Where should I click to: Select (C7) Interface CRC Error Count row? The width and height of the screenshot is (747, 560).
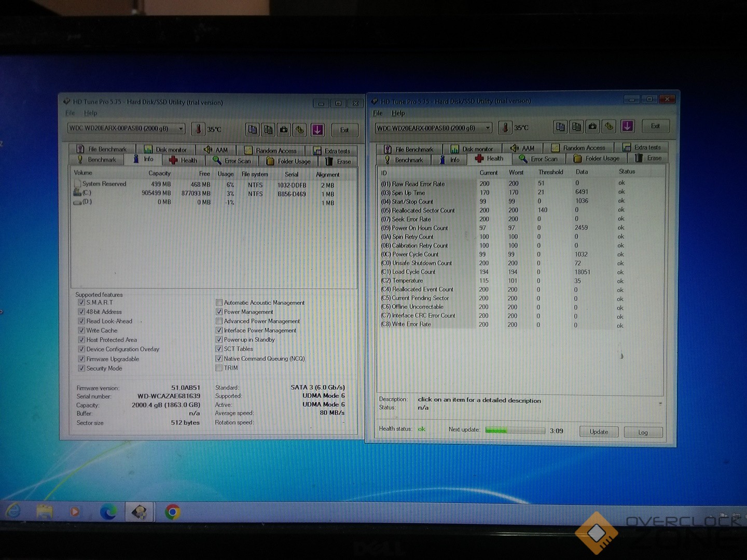(x=520, y=315)
